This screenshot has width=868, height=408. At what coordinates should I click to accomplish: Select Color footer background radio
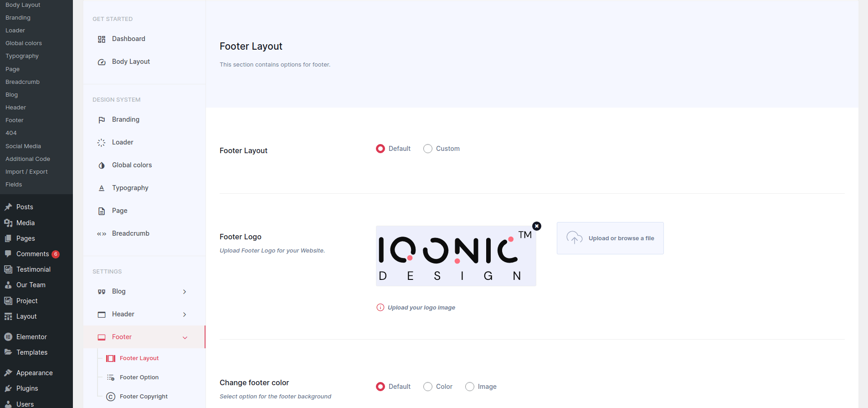428,387
